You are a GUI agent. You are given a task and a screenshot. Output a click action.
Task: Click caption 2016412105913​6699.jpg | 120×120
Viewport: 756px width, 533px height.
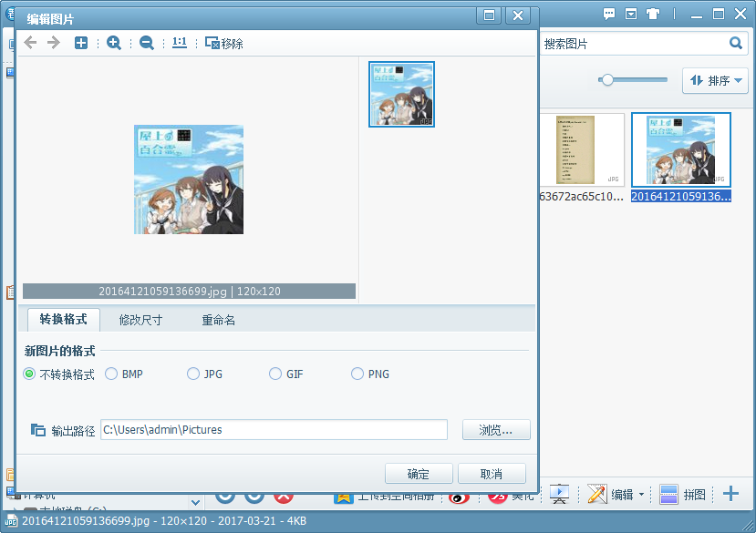(190, 291)
